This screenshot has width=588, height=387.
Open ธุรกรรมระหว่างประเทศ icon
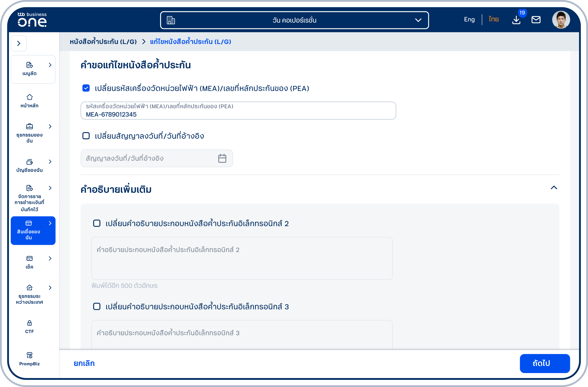point(29,288)
